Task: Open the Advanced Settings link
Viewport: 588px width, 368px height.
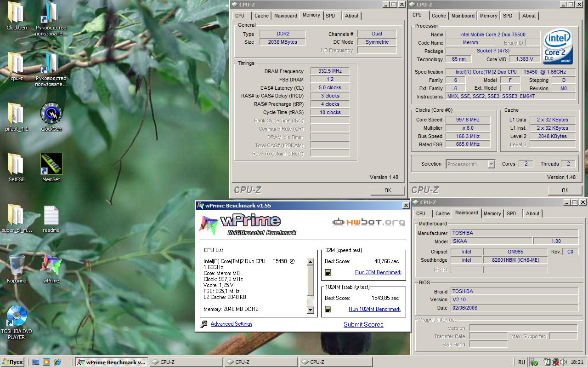Action: [231, 324]
